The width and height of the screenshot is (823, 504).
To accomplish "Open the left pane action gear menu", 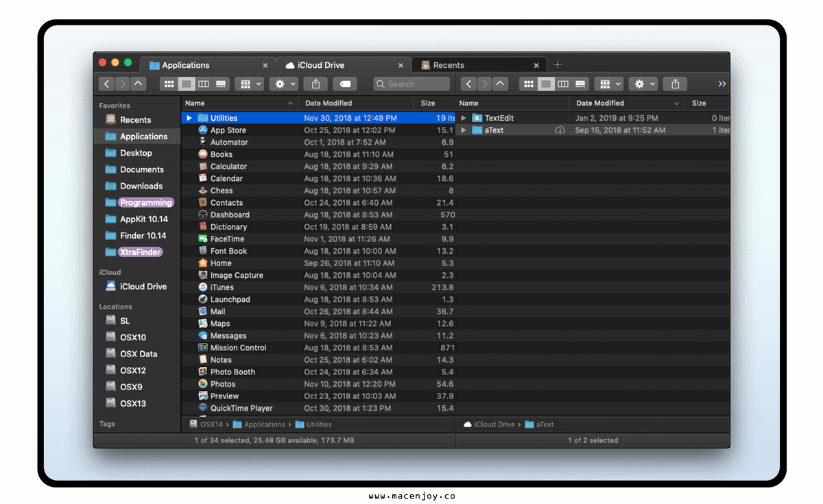I will point(283,84).
